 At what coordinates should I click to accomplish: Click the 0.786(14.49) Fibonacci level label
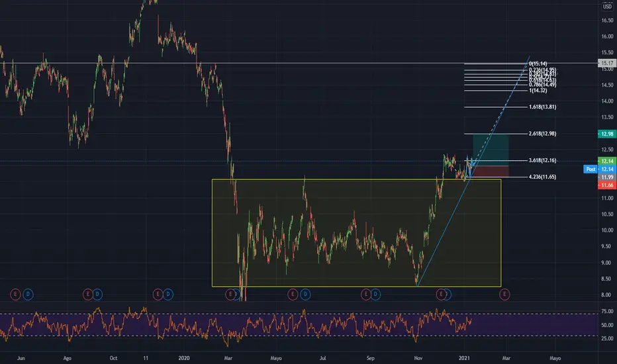(543, 85)
